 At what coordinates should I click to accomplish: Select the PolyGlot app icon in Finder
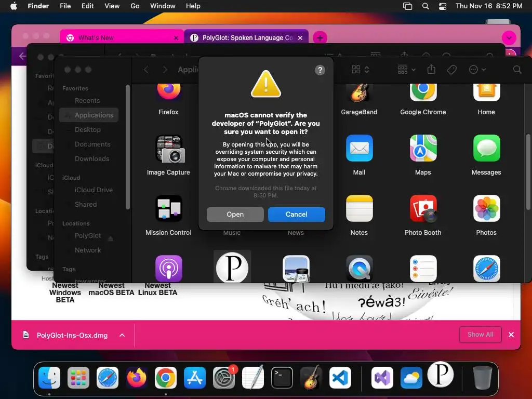click(232, 268)
